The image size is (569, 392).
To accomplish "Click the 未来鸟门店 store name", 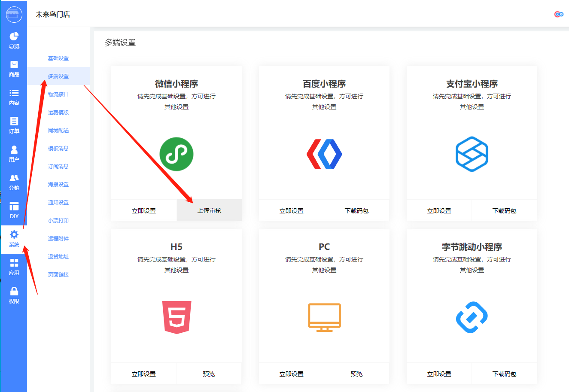I will tap(53, 14).
